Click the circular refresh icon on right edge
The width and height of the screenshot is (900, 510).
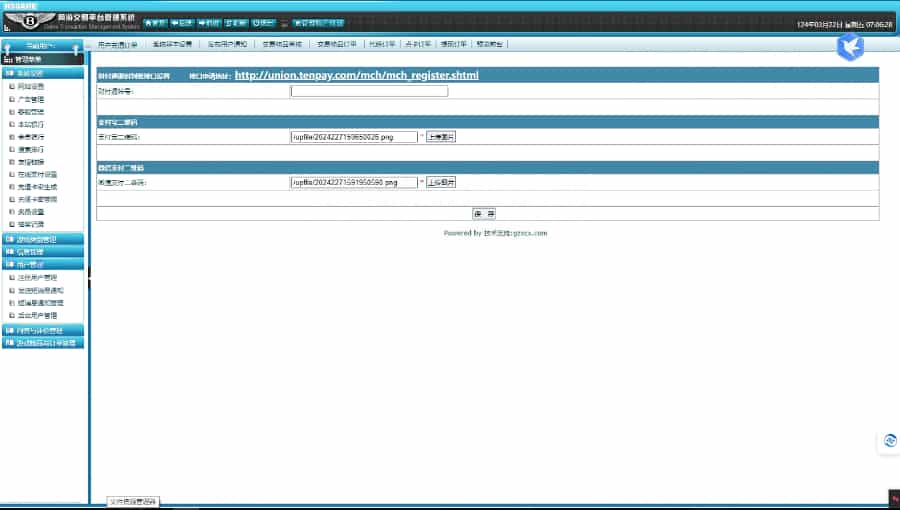tap(890, 441)
